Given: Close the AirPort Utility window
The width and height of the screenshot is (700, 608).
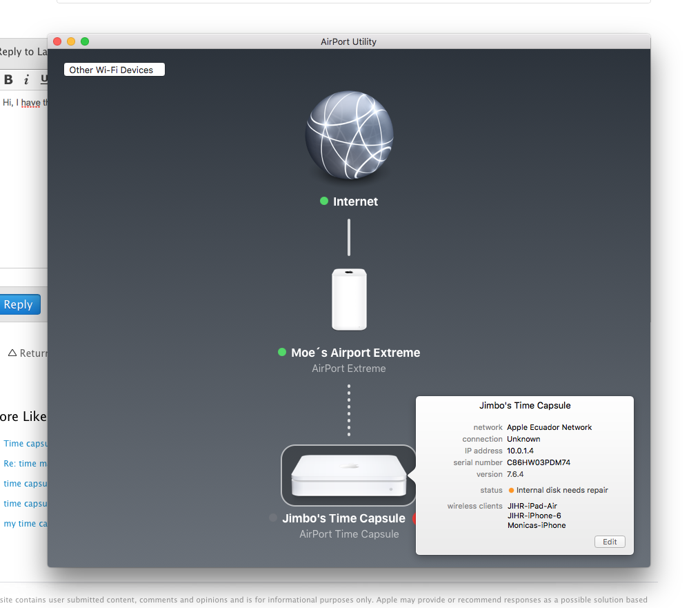Looking at the screenshot, I should [x=57, y=41].
